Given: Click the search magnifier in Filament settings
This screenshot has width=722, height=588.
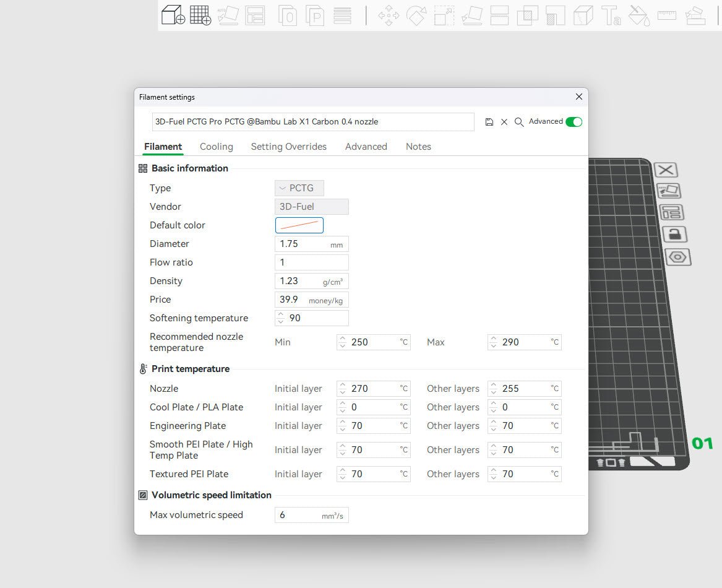Looking at the screenshot, I should tap(519, 122).
